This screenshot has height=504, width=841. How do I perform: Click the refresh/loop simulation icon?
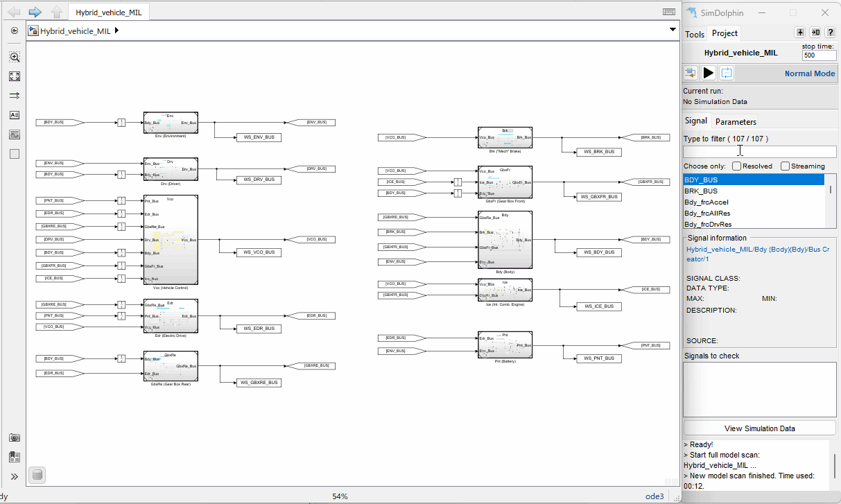pos(726,73)
